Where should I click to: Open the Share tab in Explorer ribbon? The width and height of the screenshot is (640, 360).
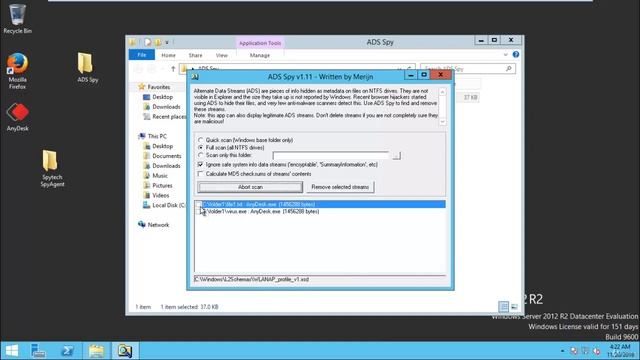(195, 55)
